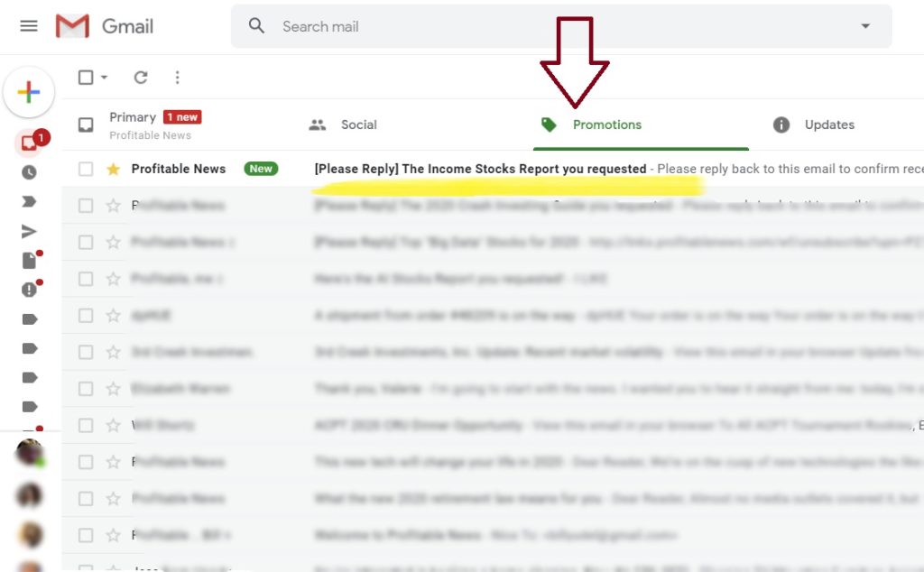Open the More options three-dot menu
924x572 pixels.
(177, 78)
